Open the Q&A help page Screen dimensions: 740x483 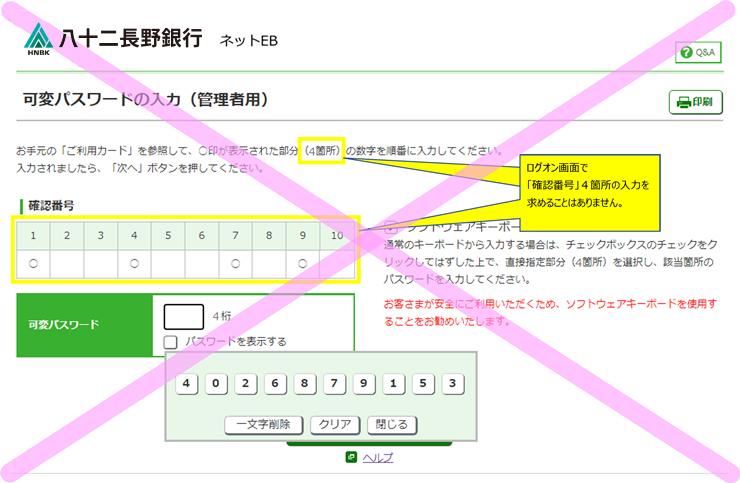pos(698,53)
